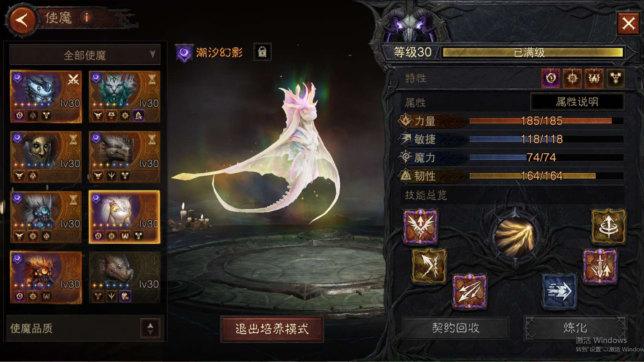
Task: Select the gray rhino familiar thumbnail
Action: (124, 277)
